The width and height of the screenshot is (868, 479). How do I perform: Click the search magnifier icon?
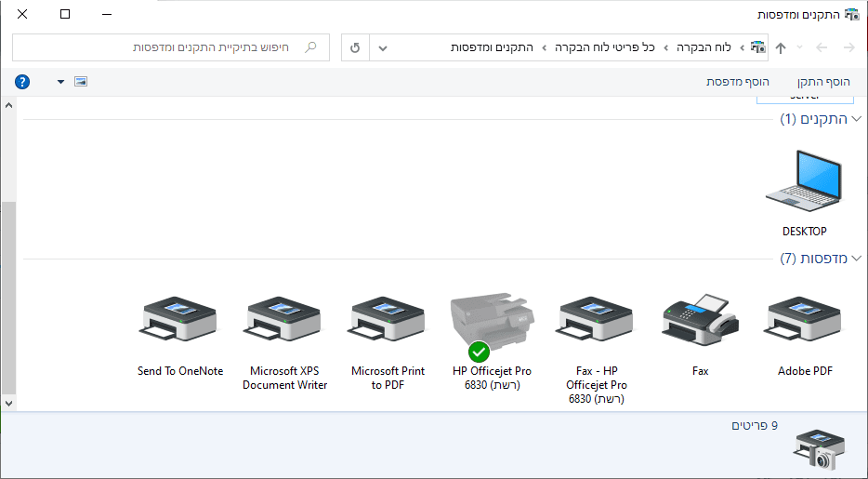pos(310,47)
